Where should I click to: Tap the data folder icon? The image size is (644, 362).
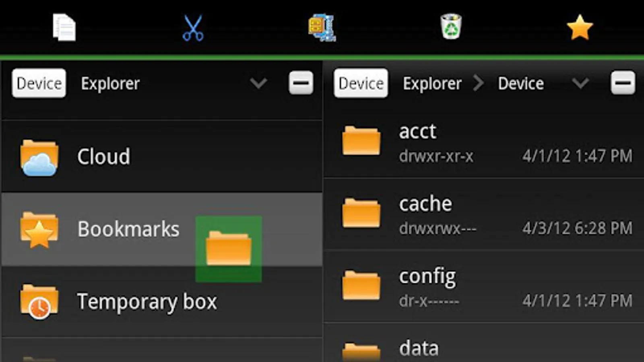(x=361, y=352)
